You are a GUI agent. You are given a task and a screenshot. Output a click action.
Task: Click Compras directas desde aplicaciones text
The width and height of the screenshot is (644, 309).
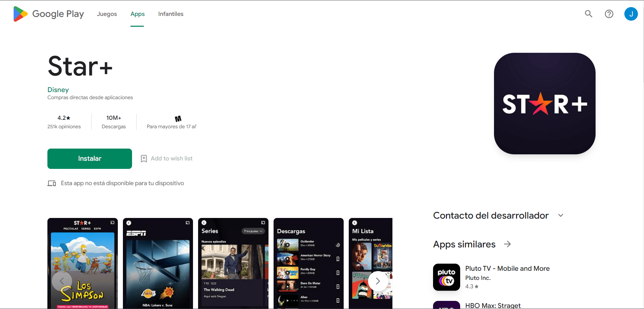point(90,97)
